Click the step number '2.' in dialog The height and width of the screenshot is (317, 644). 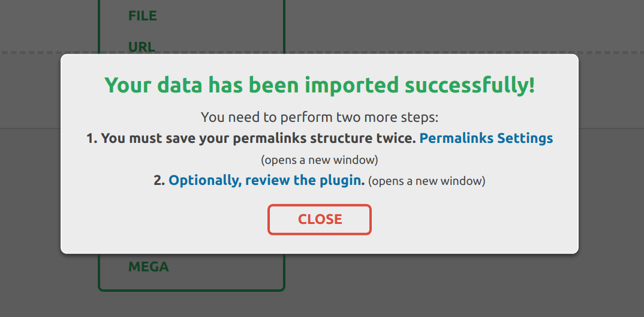pyautogui.click(x=159, y=180)
